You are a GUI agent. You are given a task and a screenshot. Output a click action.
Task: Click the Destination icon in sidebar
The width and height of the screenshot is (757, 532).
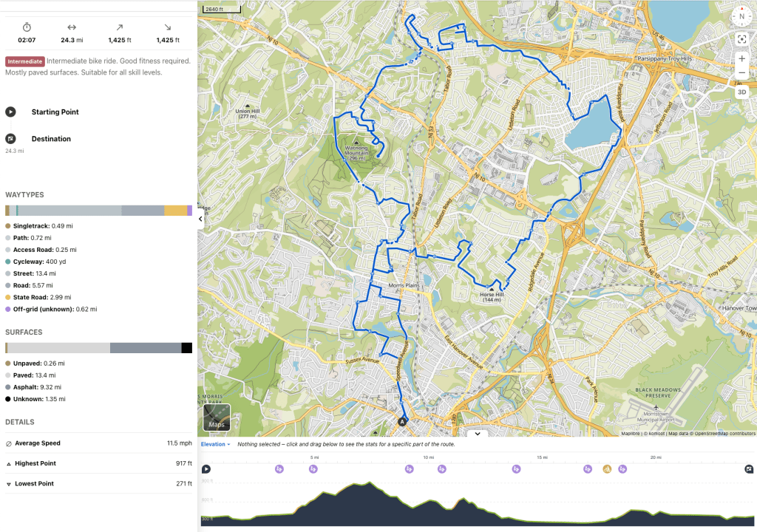[10, 139]
